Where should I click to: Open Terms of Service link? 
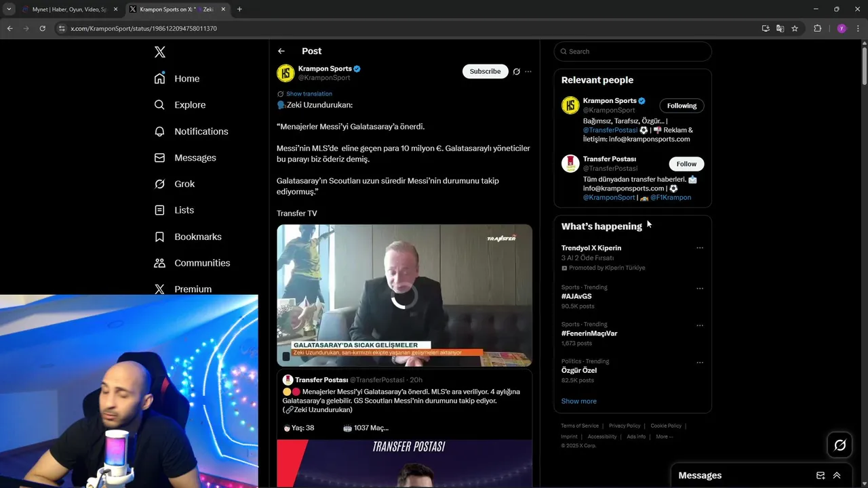point(580,426)
